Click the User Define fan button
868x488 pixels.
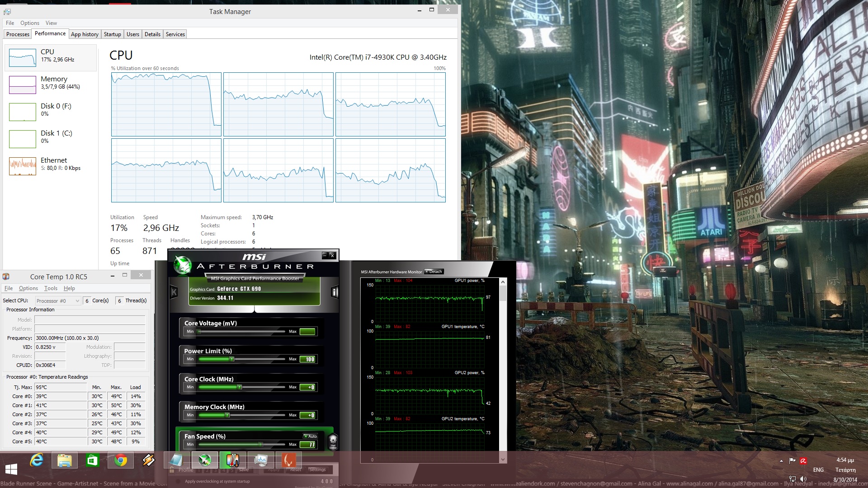pos(333,441)
